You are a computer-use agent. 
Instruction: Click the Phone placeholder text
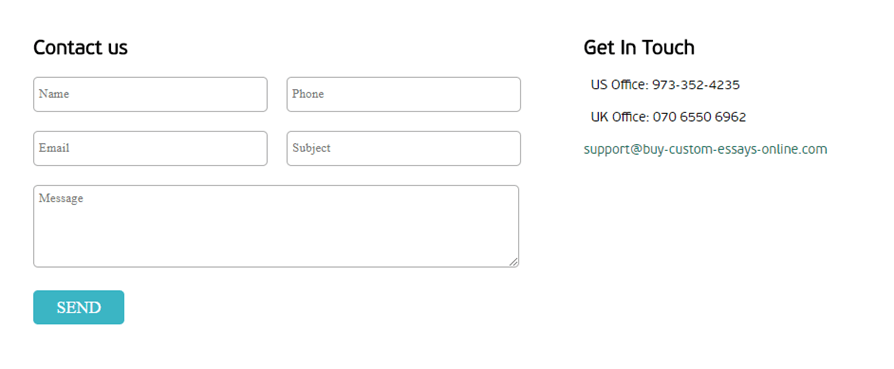click(x=308, y=94)
